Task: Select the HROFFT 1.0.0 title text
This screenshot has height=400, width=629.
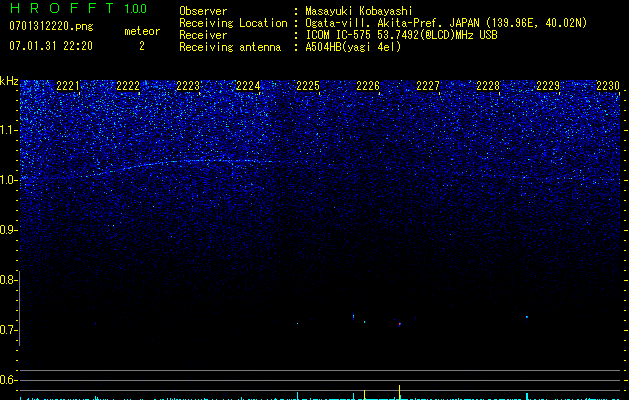Action: tap(78, 8)
